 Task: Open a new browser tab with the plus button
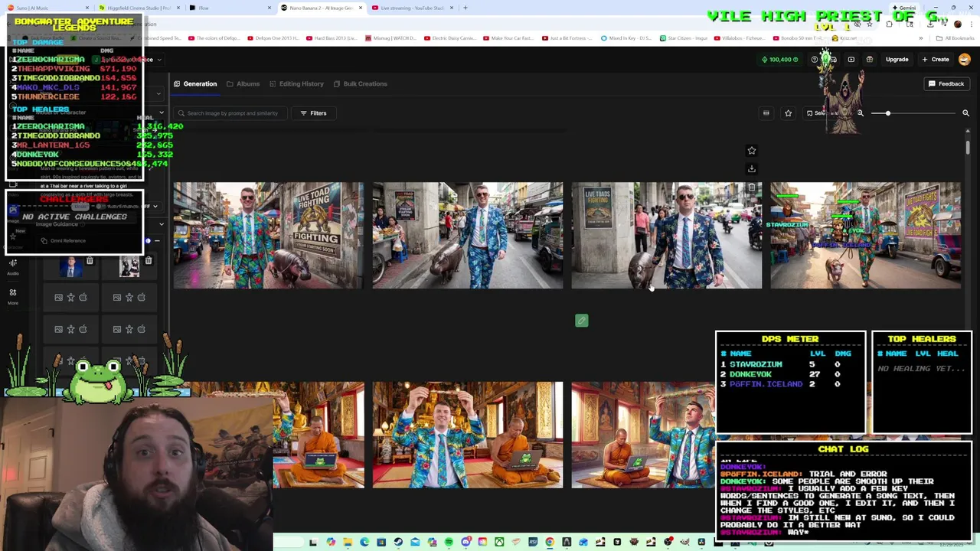(465, 8)
